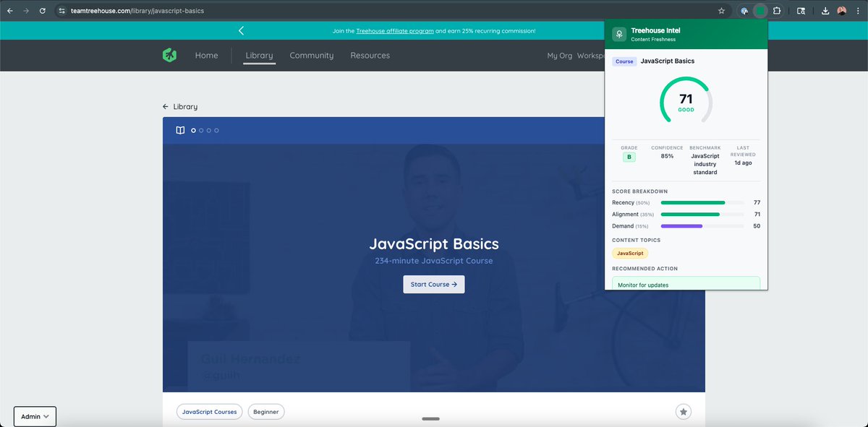Open the Community nav item

312,56
